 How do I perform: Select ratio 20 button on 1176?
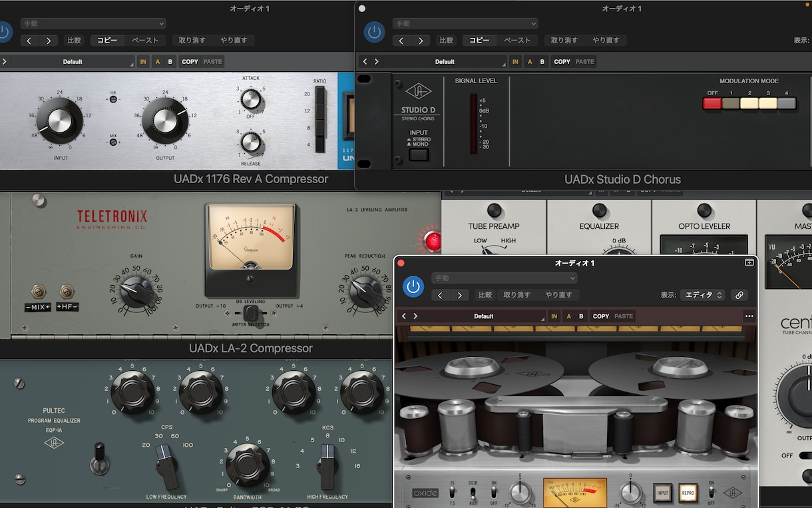(x=320, y=95)
